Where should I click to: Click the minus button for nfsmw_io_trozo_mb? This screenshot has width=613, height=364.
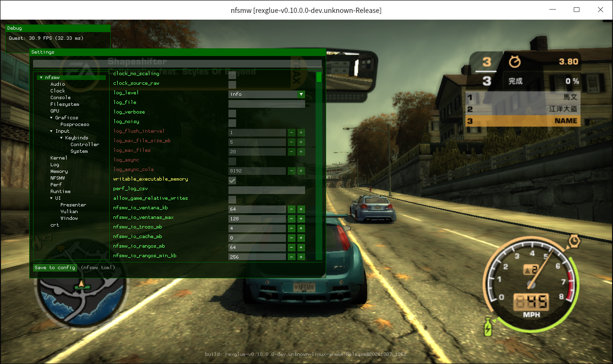(292, 228)
